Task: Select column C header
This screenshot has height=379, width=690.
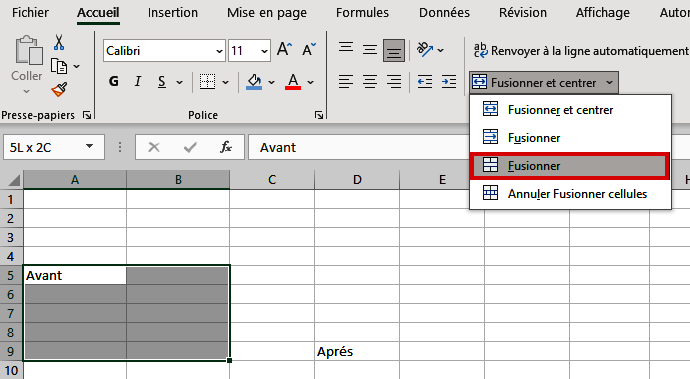Action: (x=272, y=180)
